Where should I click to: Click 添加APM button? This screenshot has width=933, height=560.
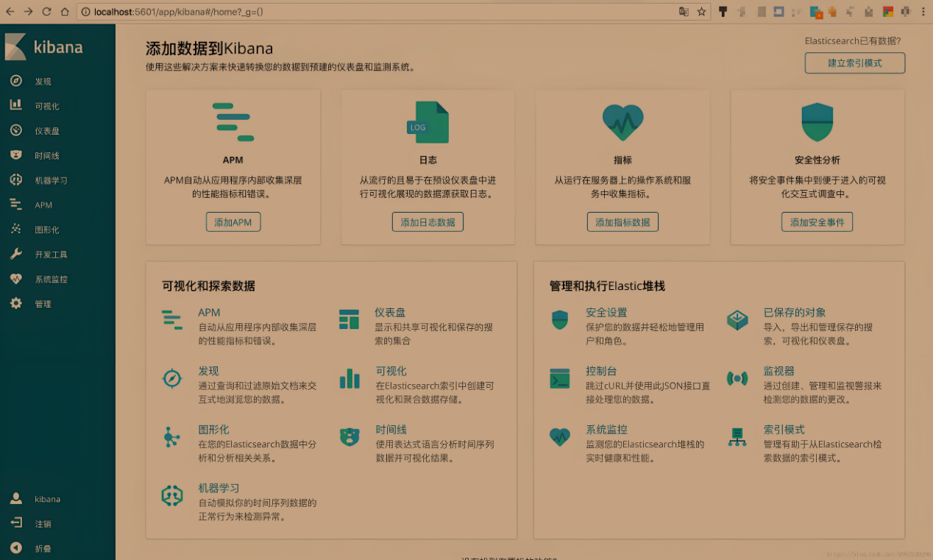(233, 222)
